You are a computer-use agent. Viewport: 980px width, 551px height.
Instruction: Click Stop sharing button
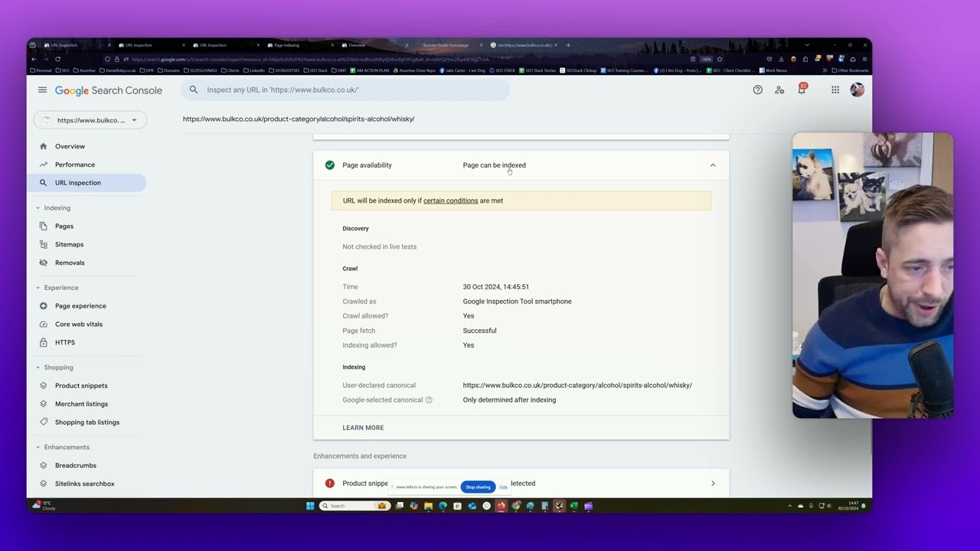478,487
